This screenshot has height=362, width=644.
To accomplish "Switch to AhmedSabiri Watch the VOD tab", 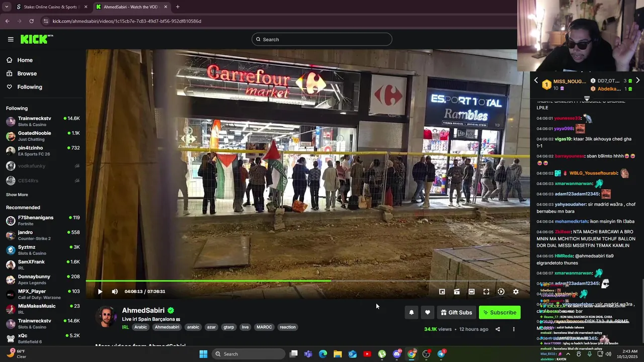I will tap(131, 7).
